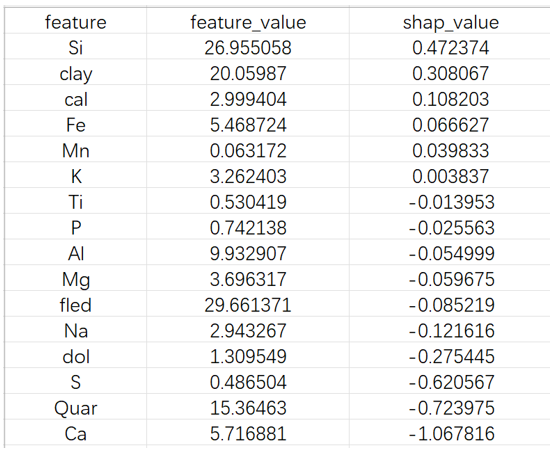Click the Ca shap value -1.067816

pyautogui.click(x=450, y=433)
